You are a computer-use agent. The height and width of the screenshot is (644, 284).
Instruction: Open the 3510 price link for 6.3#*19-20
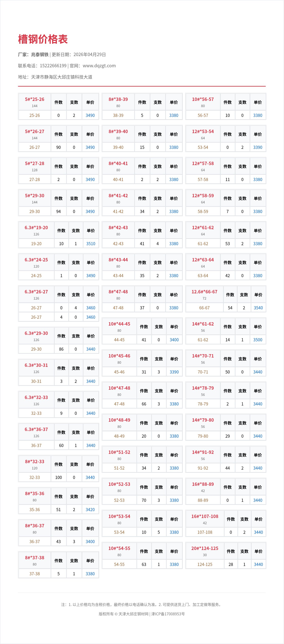pyautogui.click(x=91, y=244)
